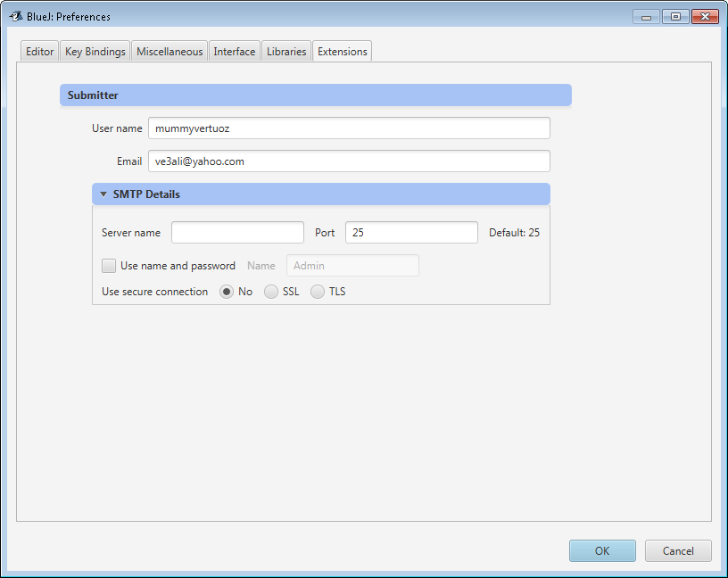728x578 pixels.
Task: Go to the Miscellaneous tab
Action: pos(170,51)
